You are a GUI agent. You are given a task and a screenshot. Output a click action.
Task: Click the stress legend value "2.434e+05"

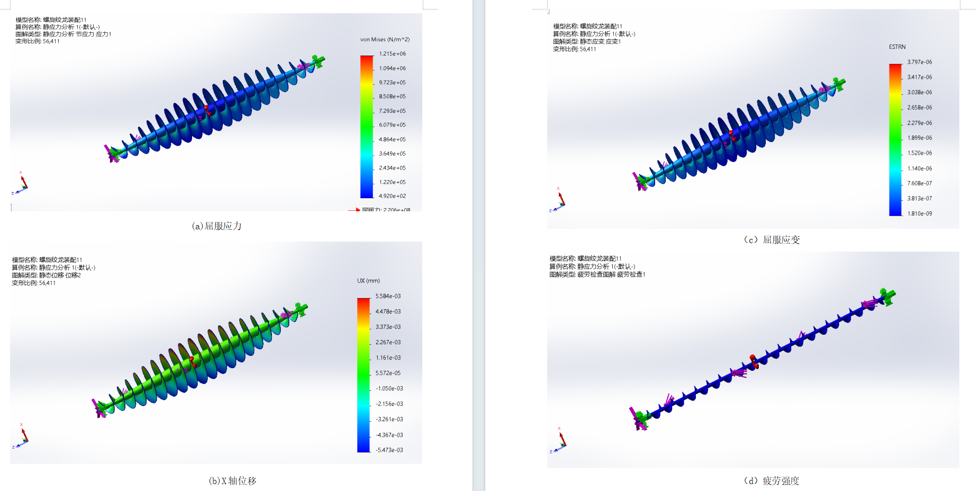click(x=393, y=168)
